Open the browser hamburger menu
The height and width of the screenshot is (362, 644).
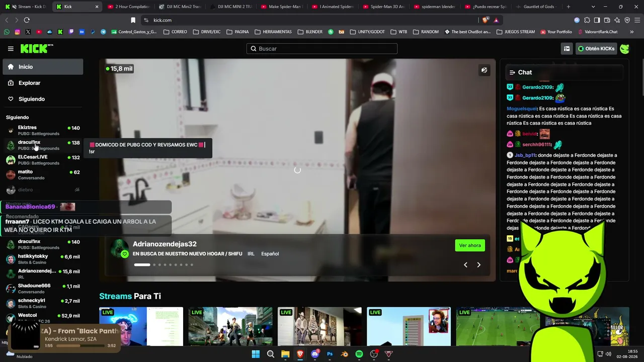(x=637, y=20)
